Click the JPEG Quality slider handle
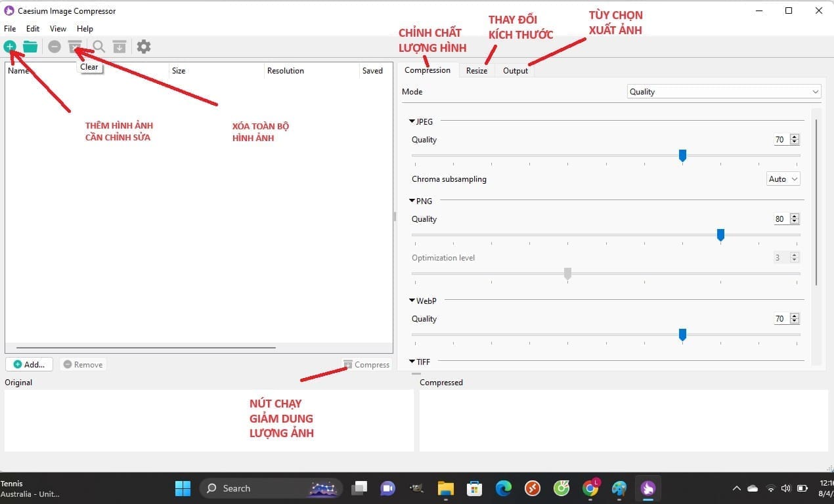Screen dimensions: 834x504 [682, 156]
